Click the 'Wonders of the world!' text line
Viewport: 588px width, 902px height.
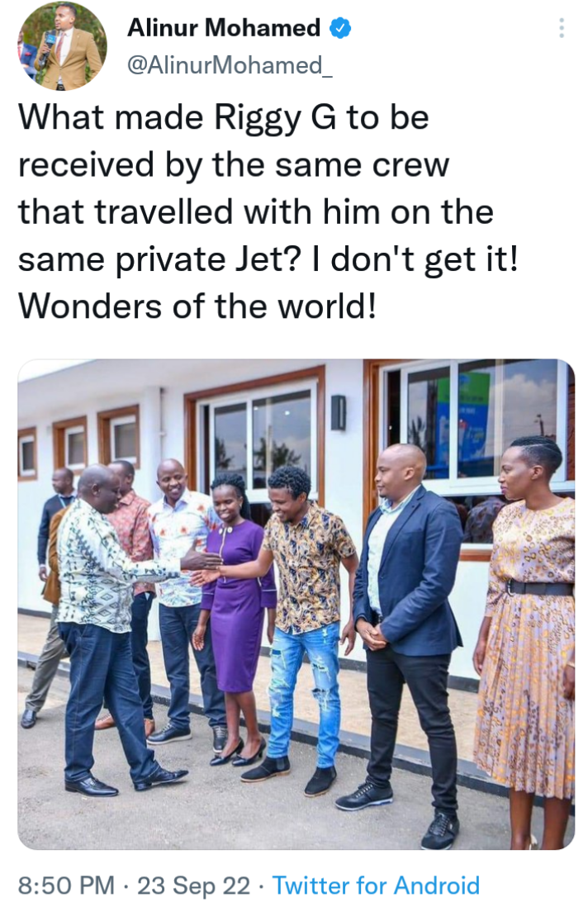click(198, 306)
